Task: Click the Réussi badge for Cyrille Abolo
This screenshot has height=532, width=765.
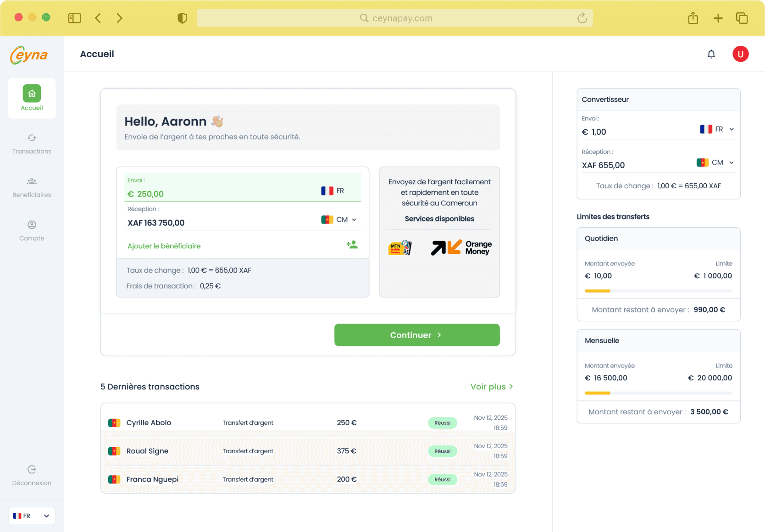Action: (442, 422)
